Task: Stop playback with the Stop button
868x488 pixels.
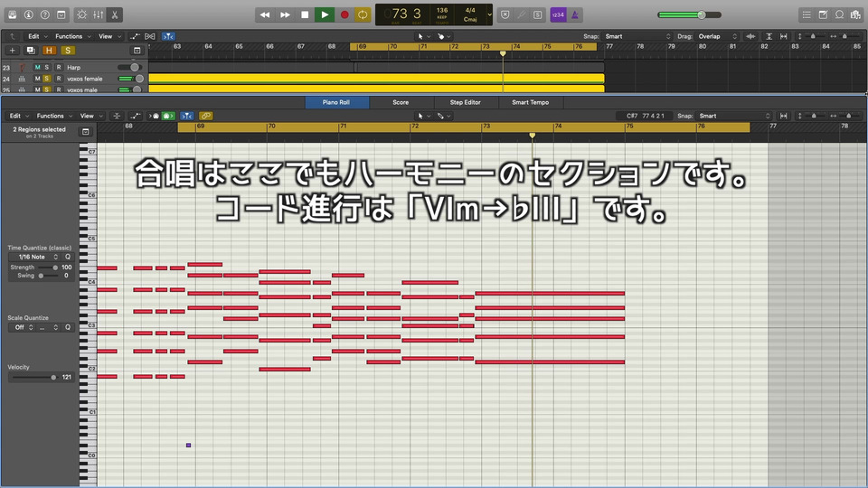Action: pos(305,15)
